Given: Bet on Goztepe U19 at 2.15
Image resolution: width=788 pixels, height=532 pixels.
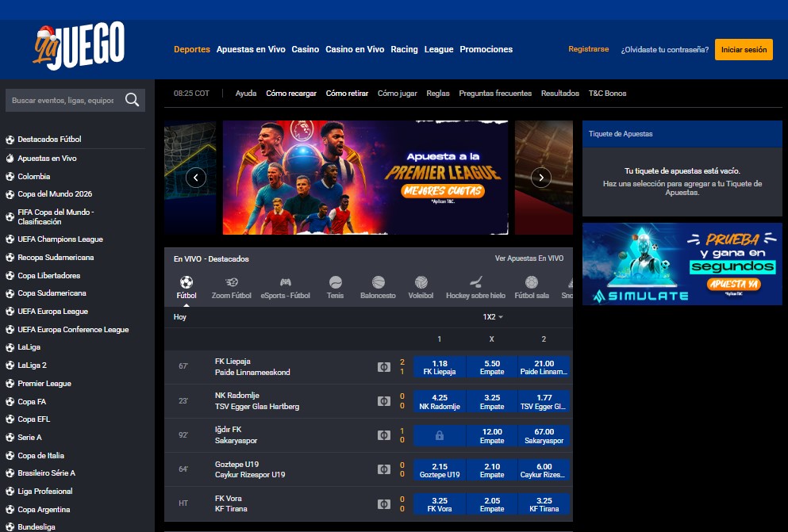Looking at the screenshot, I should pyautogui.click(x=439, y=470).
